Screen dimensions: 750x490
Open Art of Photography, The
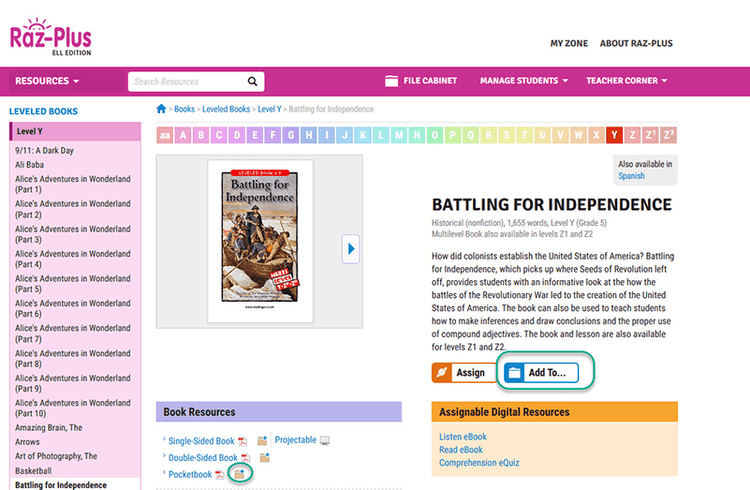point(56,457)
